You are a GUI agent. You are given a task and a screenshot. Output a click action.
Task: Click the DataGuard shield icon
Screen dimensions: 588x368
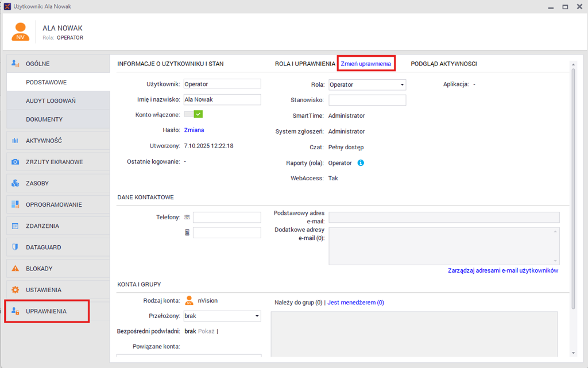click(x=16, y=247)
